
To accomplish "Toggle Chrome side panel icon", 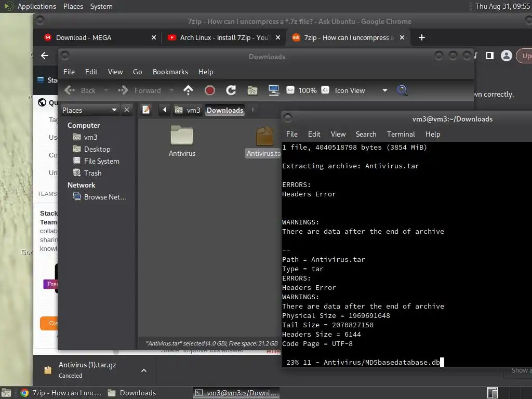I will point(489,56).
